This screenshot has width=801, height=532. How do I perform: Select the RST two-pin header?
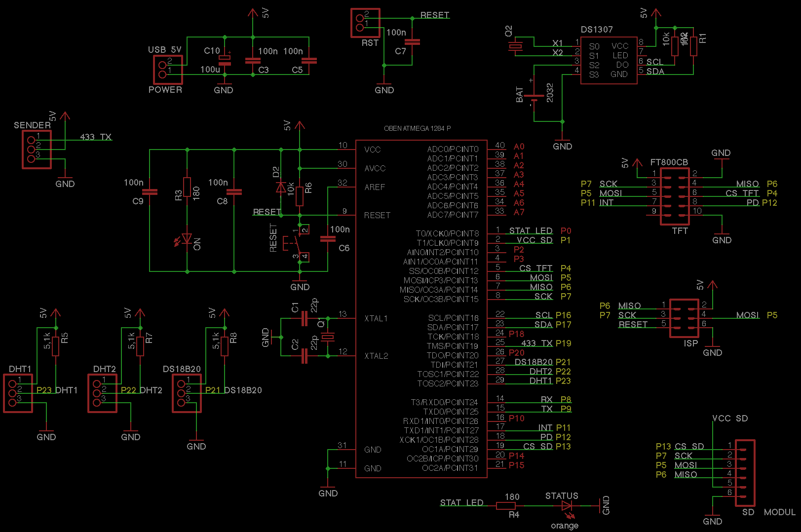point(365,23)
